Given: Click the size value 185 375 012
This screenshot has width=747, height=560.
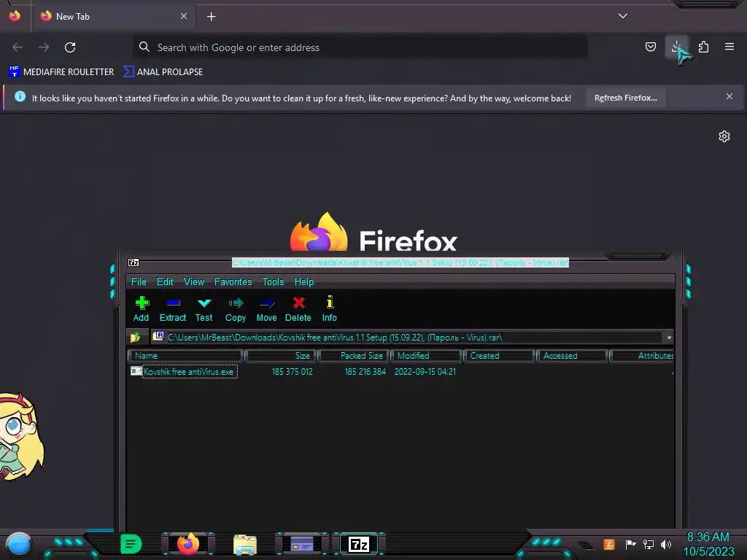Looking at the screenshot, I should 292,372.
